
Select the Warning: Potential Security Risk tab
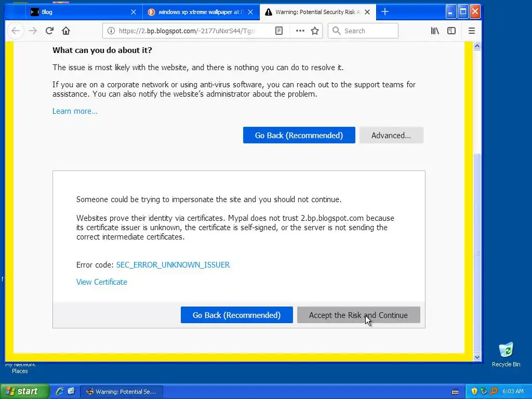tap(317, 12)
